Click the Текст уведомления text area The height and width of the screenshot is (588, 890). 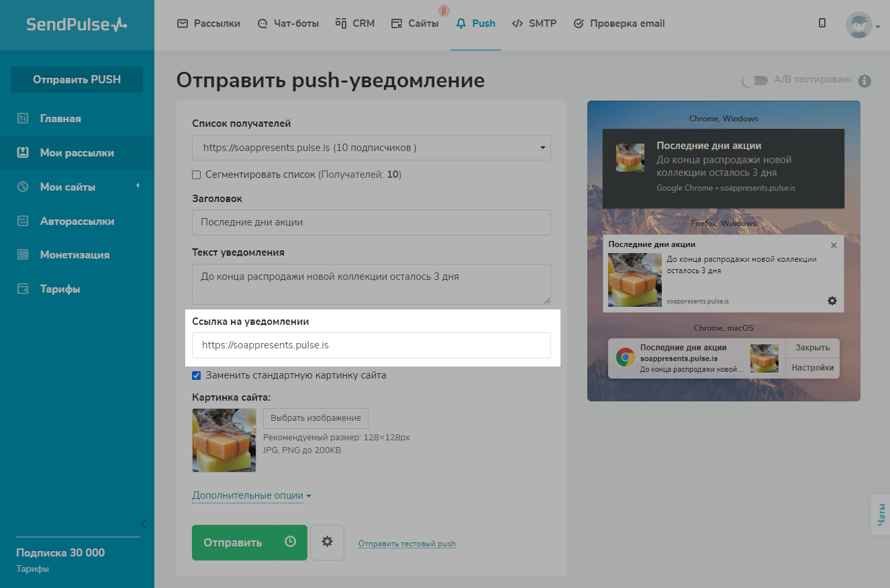pyautogui.click(x=371, y=284)
